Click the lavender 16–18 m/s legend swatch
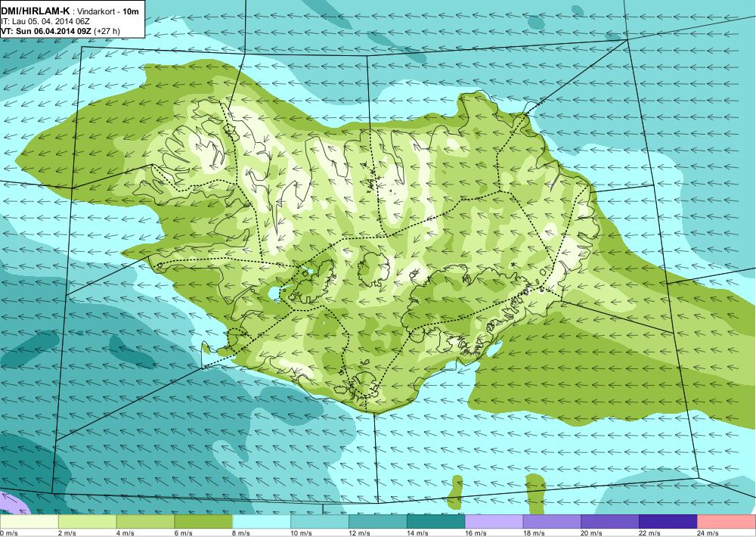This screenshot has width=756, height=537. (x=494, y=522)
